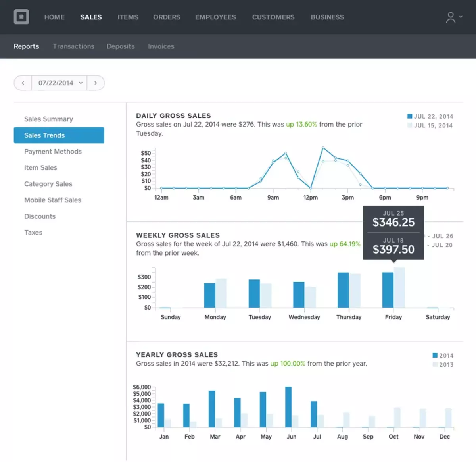476x462 pixels.
Task: Open the EMPLOYEES section
Action: tap(215, 17)
